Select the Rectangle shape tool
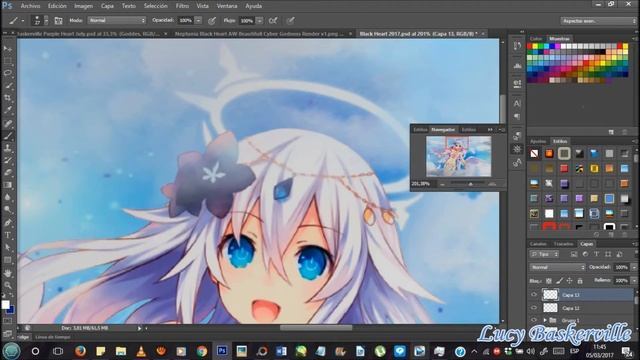This screenshot has width=640, height=360. (x=7, y=260)
